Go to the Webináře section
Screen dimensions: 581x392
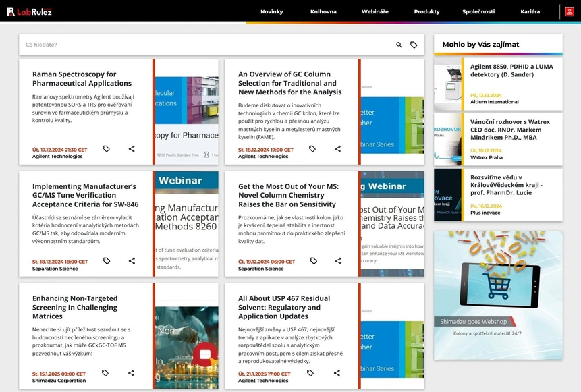pos(375,12)
